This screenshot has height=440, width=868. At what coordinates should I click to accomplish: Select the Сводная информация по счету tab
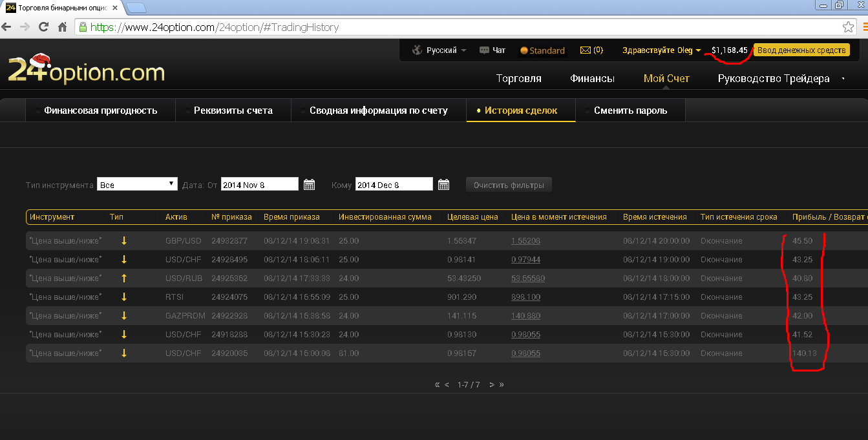378,110
